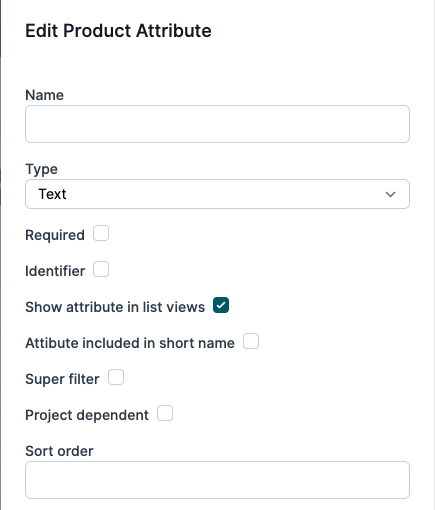
Task: Check Attibute included in short name box
Action: [x=251, y=341]
